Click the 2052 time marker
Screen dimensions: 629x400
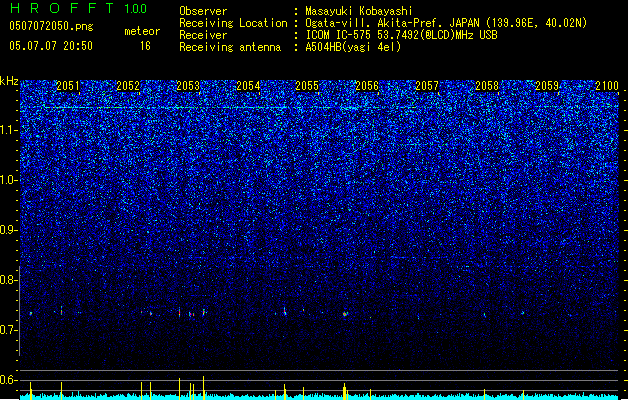click(x=128, y=86)
